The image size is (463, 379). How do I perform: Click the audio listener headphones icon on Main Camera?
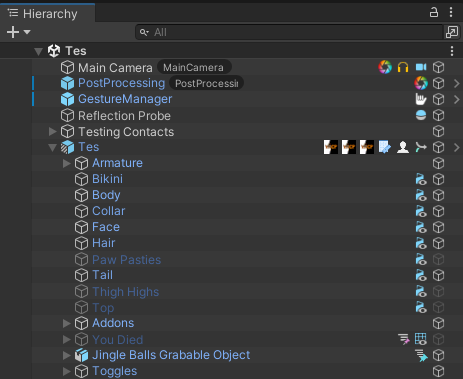(403, 67)
